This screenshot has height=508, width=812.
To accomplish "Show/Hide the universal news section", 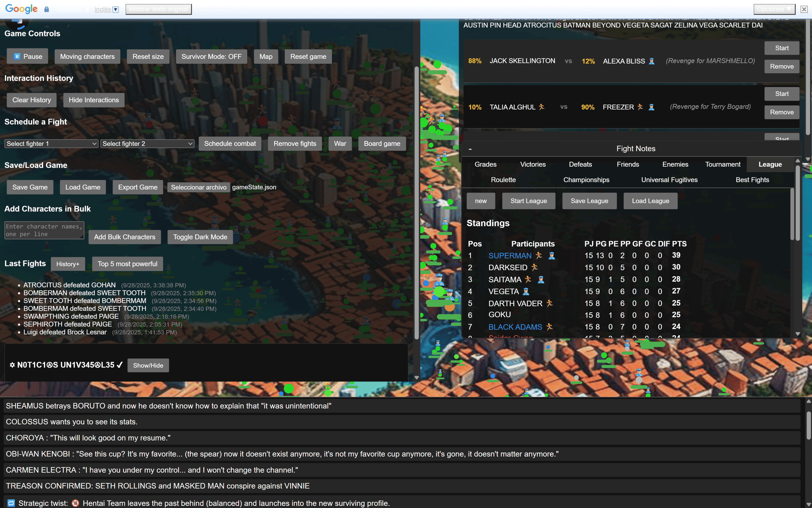I will (148, 365).
